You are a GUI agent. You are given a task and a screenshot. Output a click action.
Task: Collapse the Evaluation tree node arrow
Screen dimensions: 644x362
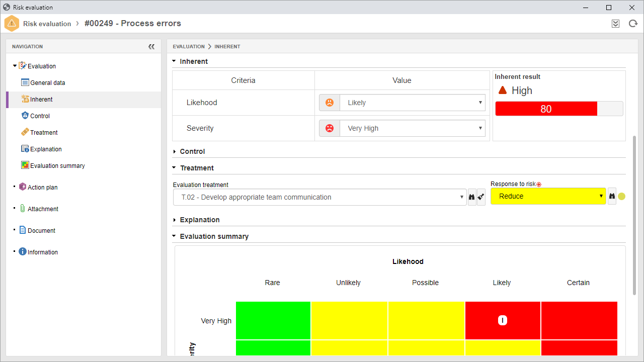point(15,66)
